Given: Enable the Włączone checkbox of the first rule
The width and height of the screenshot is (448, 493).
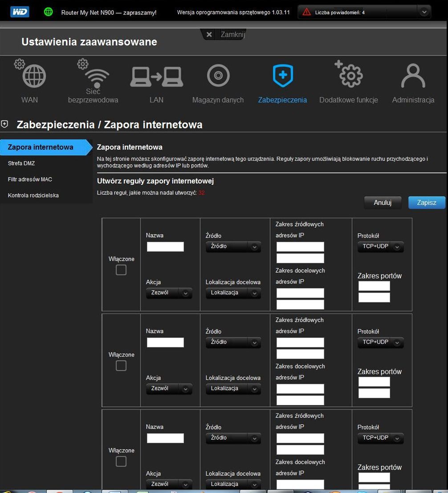Looking at the screenshot, I should click(x=121, y=270).
